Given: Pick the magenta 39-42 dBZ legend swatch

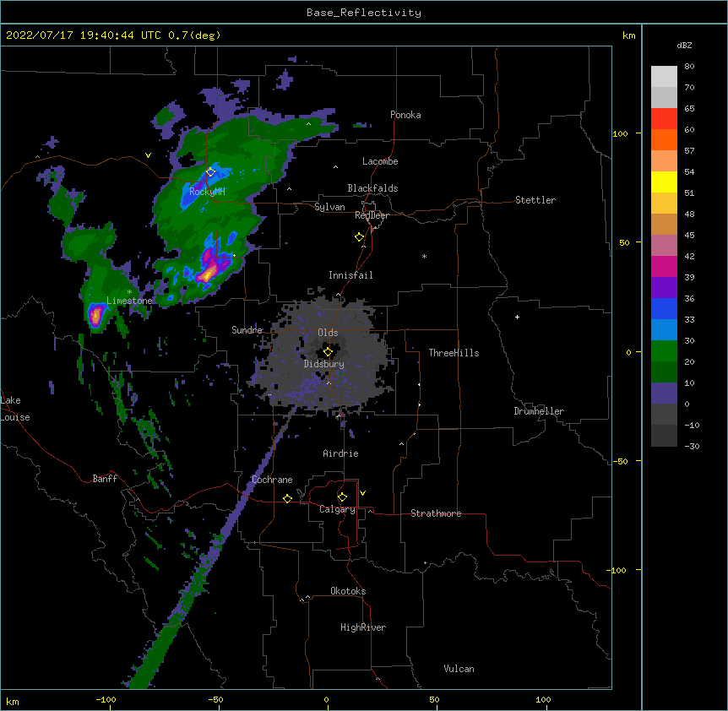Looking at the screenshot, I should click(664, 266).
